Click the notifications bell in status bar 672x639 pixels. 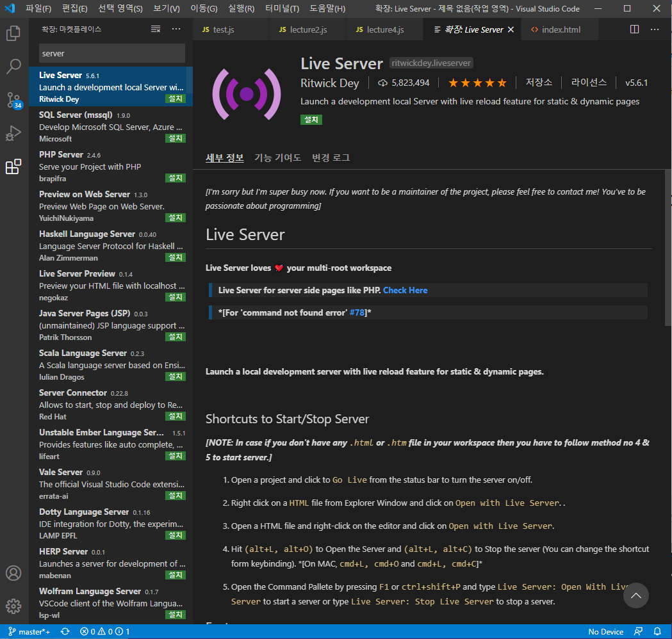[x=657, y=632]
